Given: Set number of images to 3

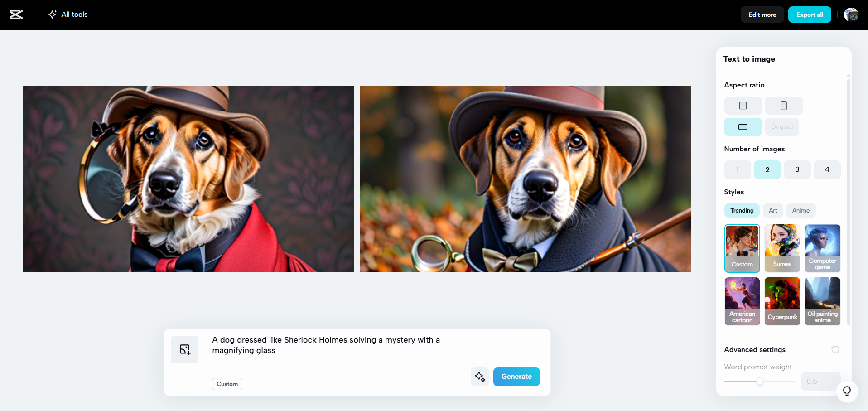Looking at the screenshot, I should 797,169.
